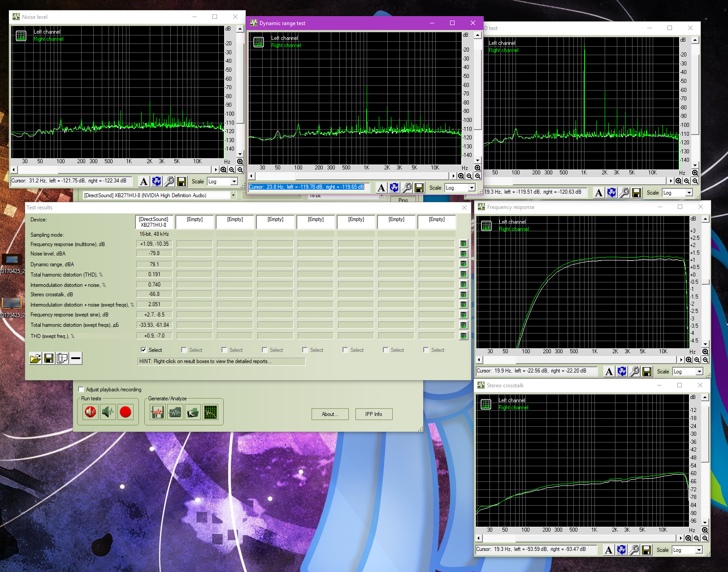Viewport: 728px width, 572px height.
Task: Click the green waveform card icon under Generate/Analyze
Action: tap(175, 412)
